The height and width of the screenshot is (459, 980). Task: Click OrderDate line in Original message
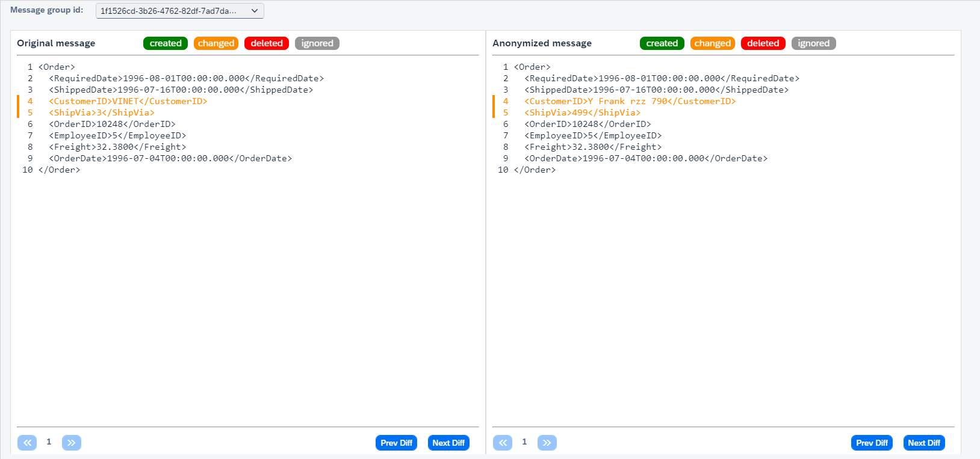[x=170, y=158]
